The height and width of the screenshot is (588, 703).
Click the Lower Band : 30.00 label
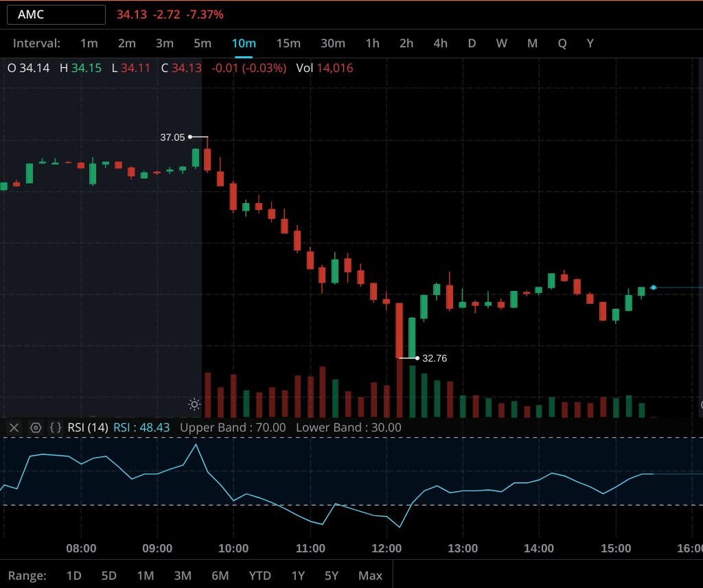coord(348,427)
